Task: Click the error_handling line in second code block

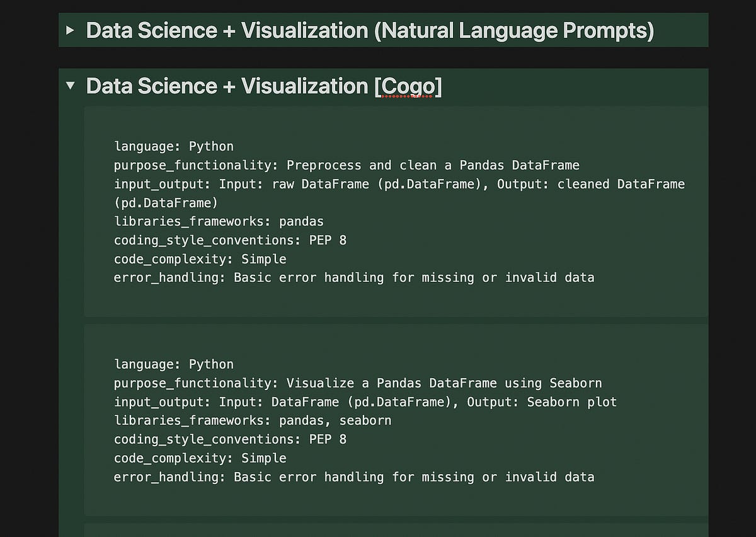Action: click(x=354, y=477)
